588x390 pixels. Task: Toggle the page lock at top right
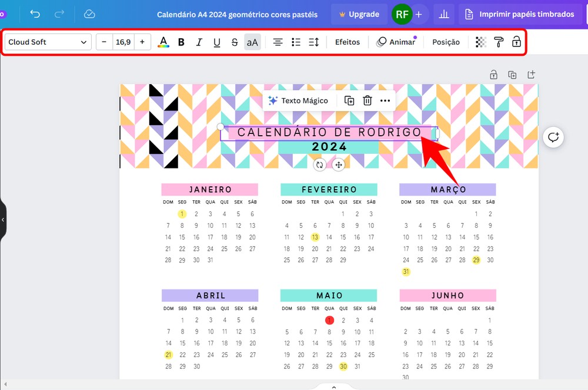(493, 75)
